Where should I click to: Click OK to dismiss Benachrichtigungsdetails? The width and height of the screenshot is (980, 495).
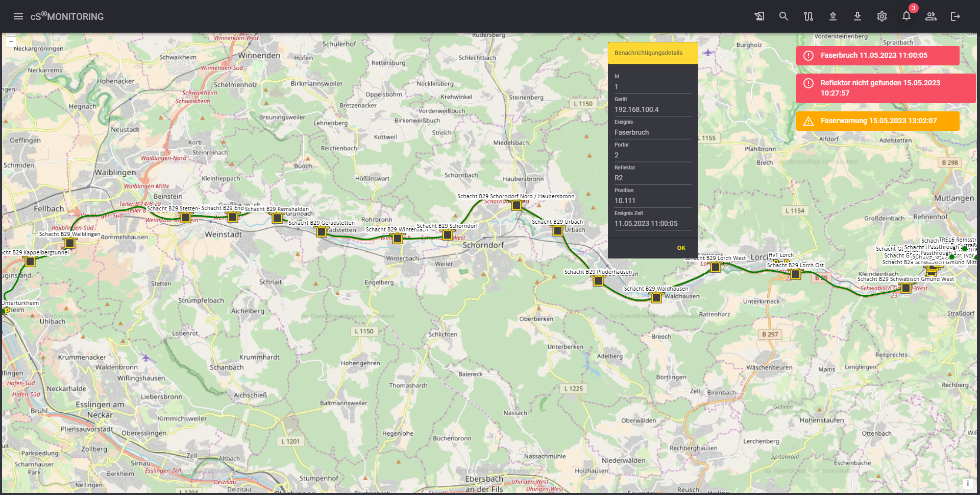[x=681, y=248]
